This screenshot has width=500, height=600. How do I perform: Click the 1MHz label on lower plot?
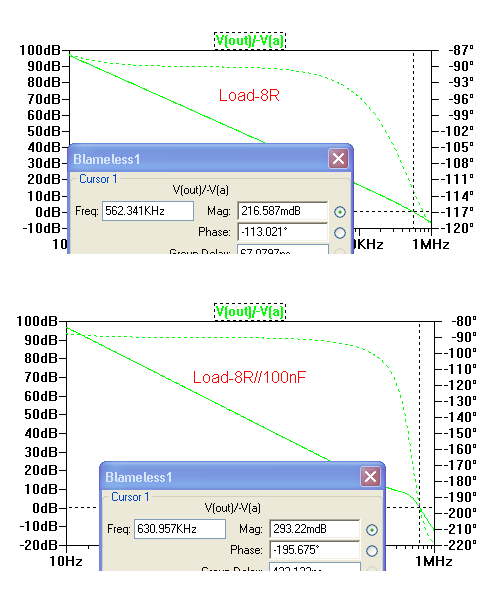point(434,561)
